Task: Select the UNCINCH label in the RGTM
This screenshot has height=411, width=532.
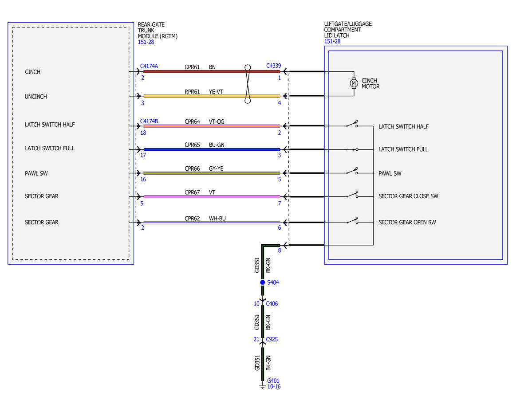Action: pos(35,97)
